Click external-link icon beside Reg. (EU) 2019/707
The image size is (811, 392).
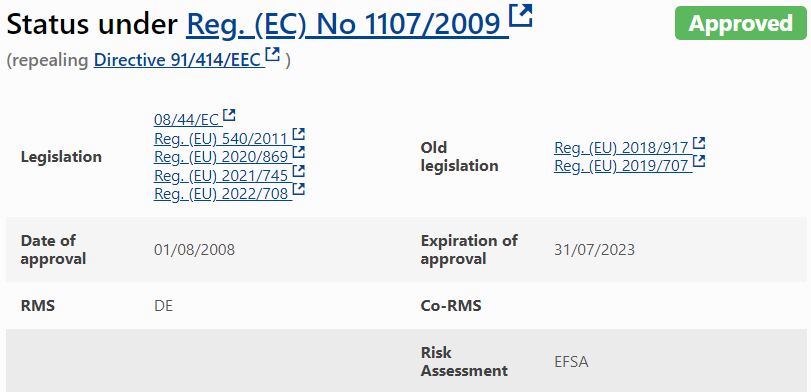click(x=699, y=161)
